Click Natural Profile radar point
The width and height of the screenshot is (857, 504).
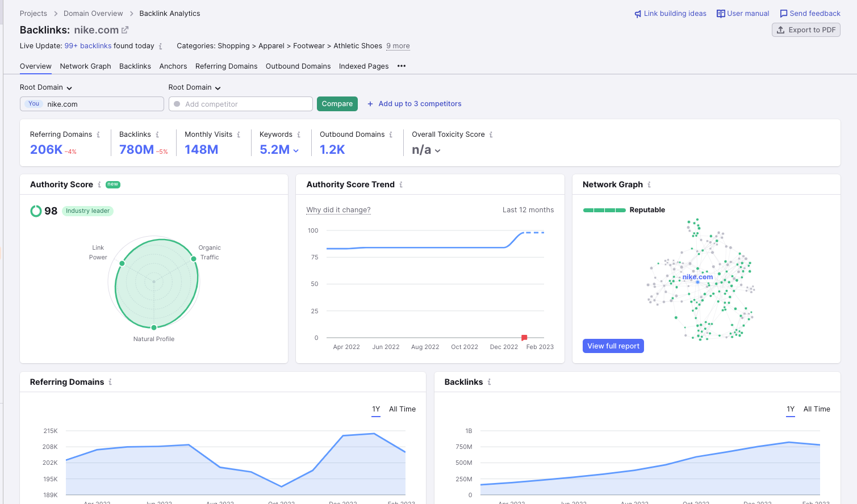point(154,327)
